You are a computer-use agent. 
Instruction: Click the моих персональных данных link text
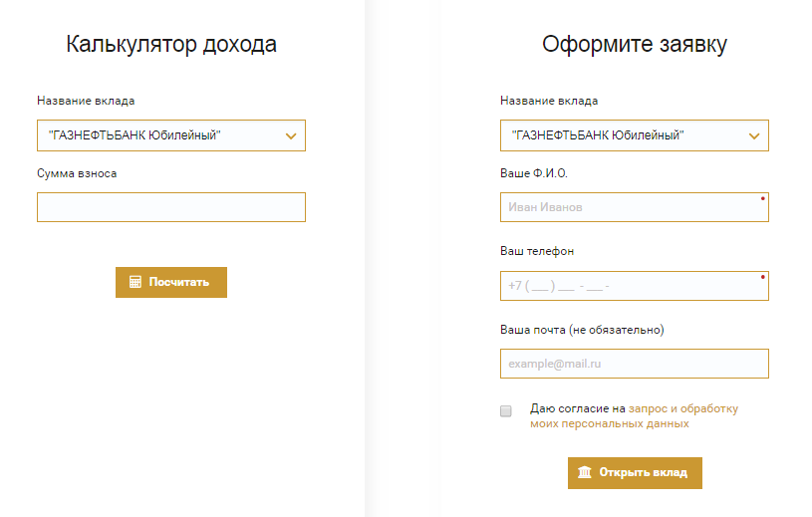(610, 423)
